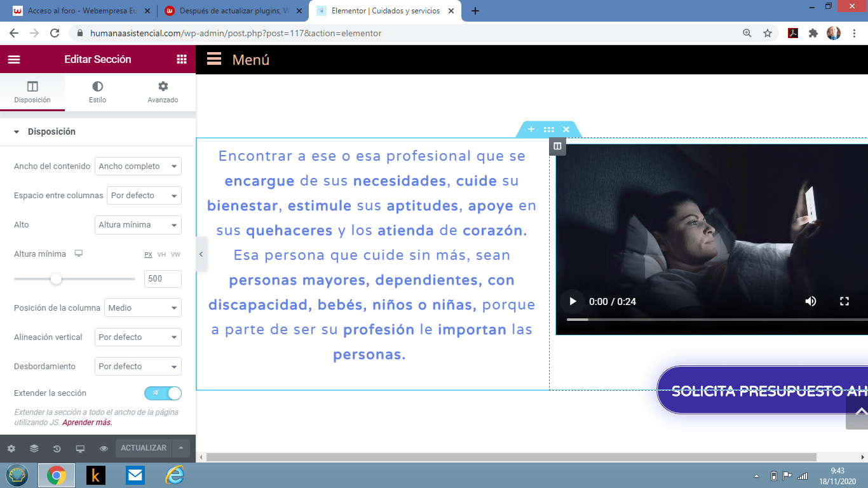The width and height of the screenshot is (868, 488).
Task: Enter video fullscreen mode
Action: click(x=844, y=301)
